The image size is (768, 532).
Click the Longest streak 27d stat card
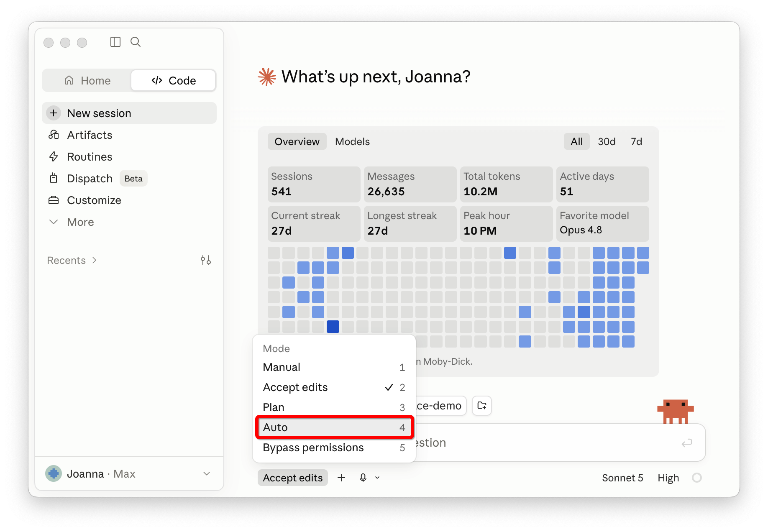point(410,223)
